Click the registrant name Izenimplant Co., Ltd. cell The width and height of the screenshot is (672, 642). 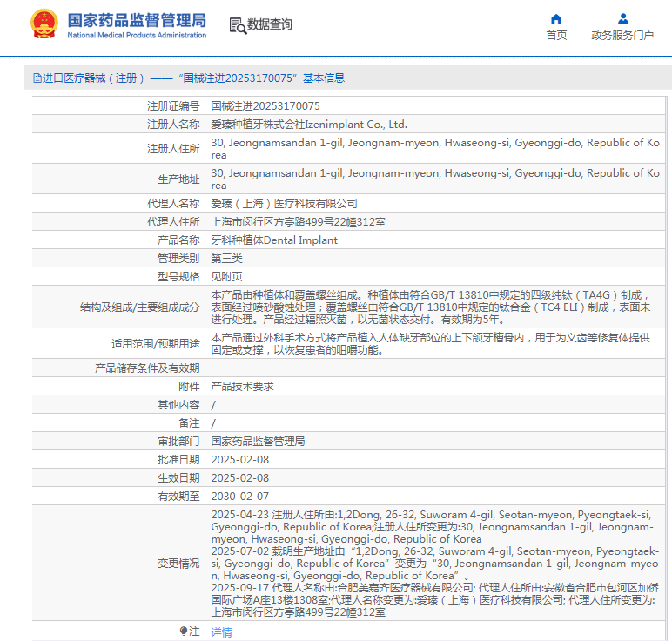[309, 125]
